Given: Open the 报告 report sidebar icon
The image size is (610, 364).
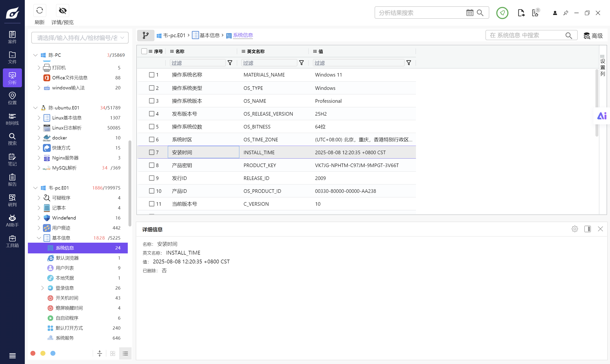Looking at the screenshot, I should click(x=12, y=180).
